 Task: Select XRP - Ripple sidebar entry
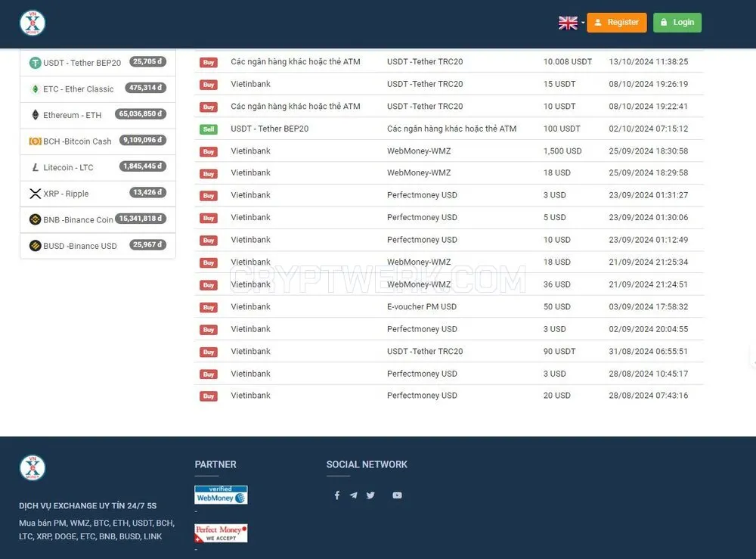tap(98, 194)
